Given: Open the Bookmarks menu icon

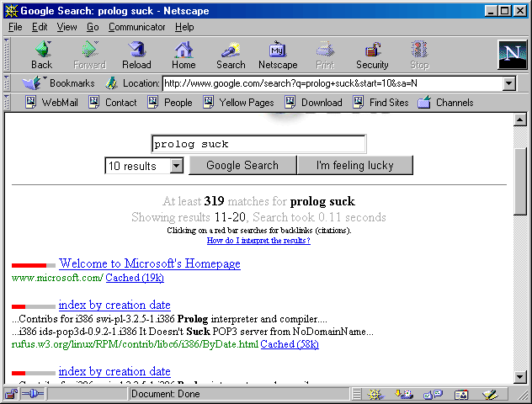Looking at the screenshot, I should click(31, 83).
